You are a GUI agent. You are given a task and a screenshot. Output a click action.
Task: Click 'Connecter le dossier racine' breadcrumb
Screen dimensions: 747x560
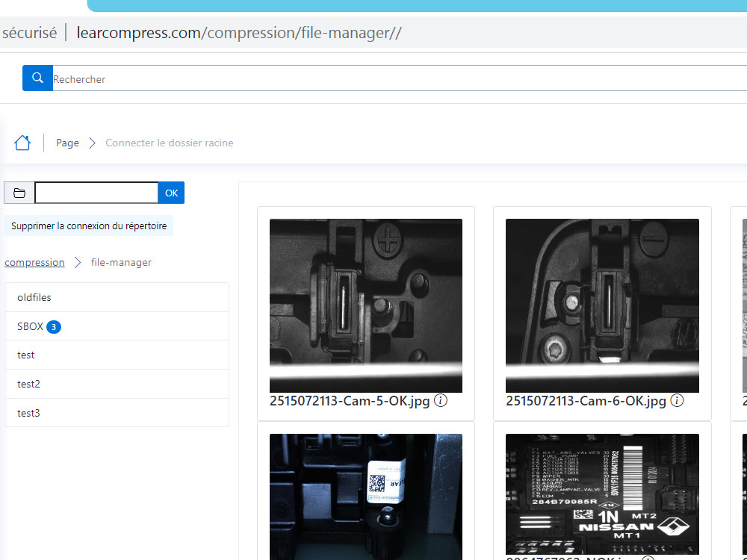click(169, 143)
